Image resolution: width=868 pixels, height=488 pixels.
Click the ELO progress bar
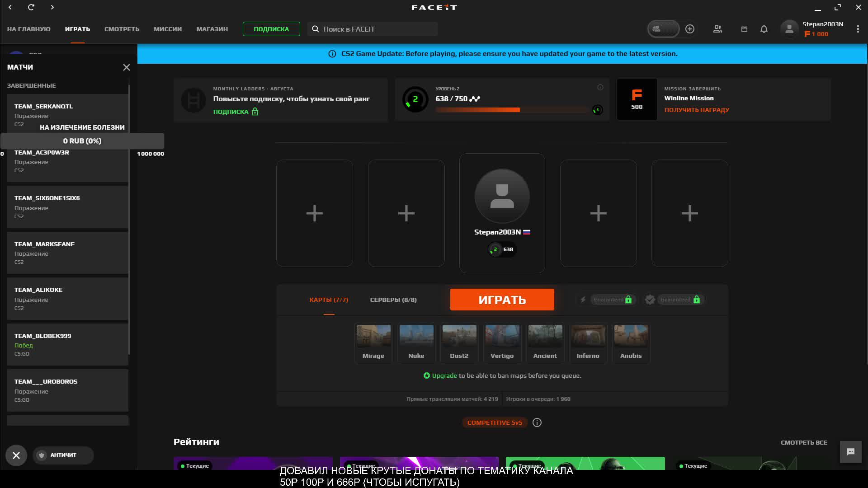point(512,110)
